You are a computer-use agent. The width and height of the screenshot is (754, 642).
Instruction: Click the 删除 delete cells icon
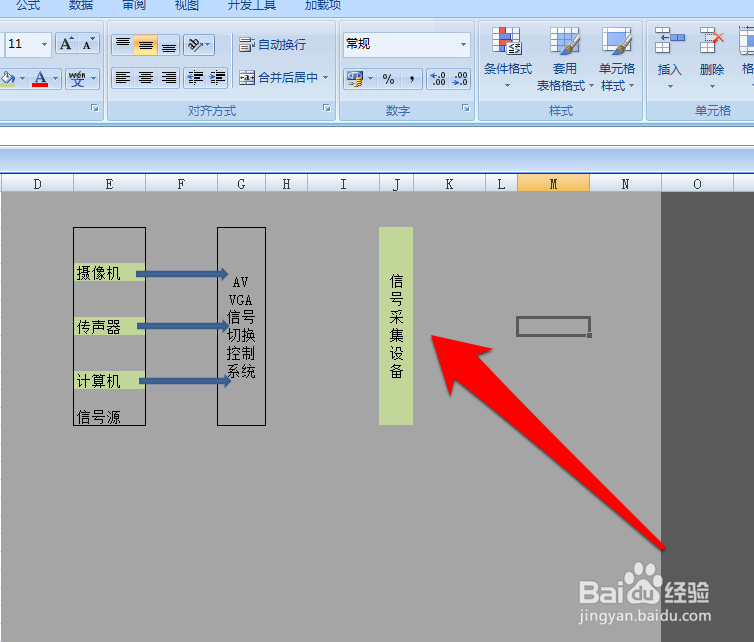[712, 40]
